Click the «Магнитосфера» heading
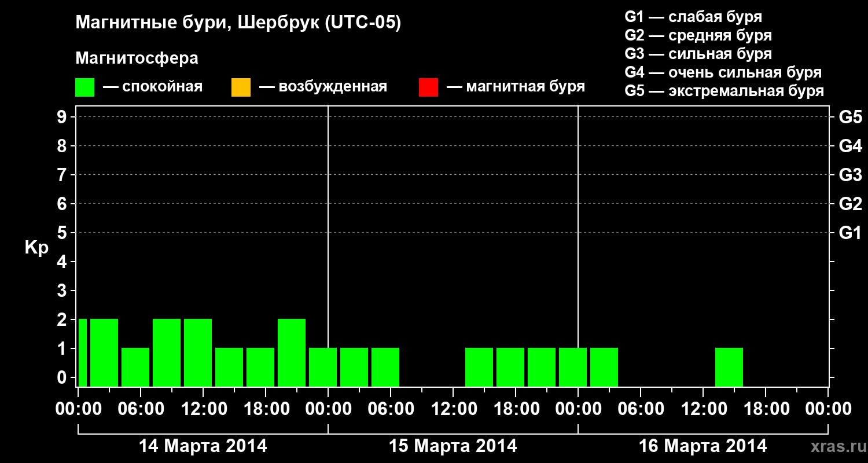This screenshot has width=868, height=463. (x=137, y=58)
